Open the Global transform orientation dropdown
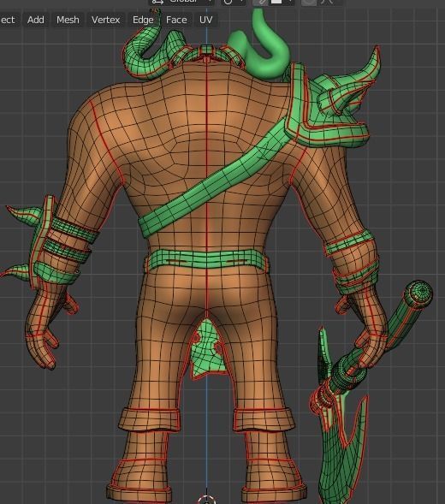Image resolution: width=445 pixels, height=504 pixels. tap(181, 2)
